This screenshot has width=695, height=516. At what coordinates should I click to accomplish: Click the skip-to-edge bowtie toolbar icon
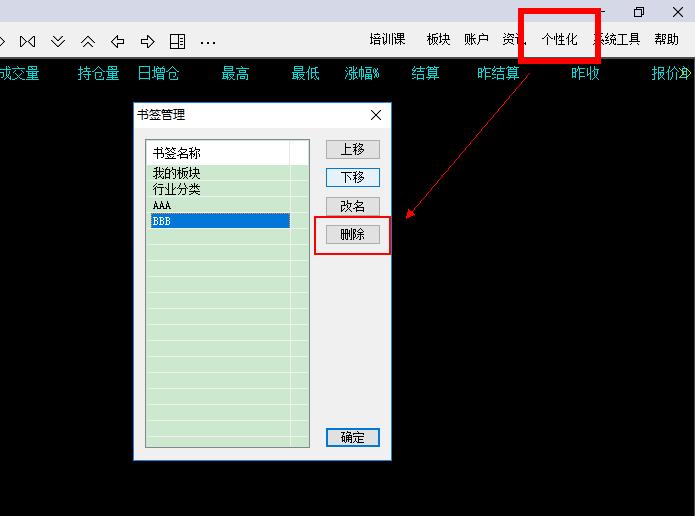point(27,41)
